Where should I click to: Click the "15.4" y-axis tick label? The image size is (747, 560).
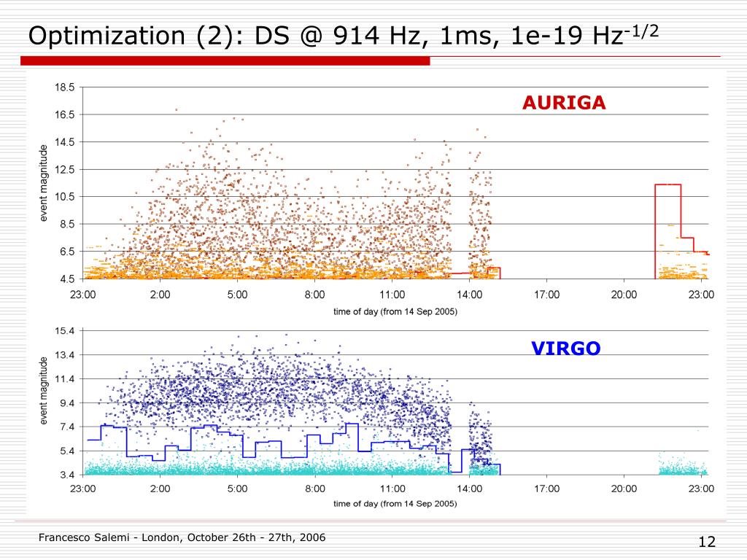[65, 331]
